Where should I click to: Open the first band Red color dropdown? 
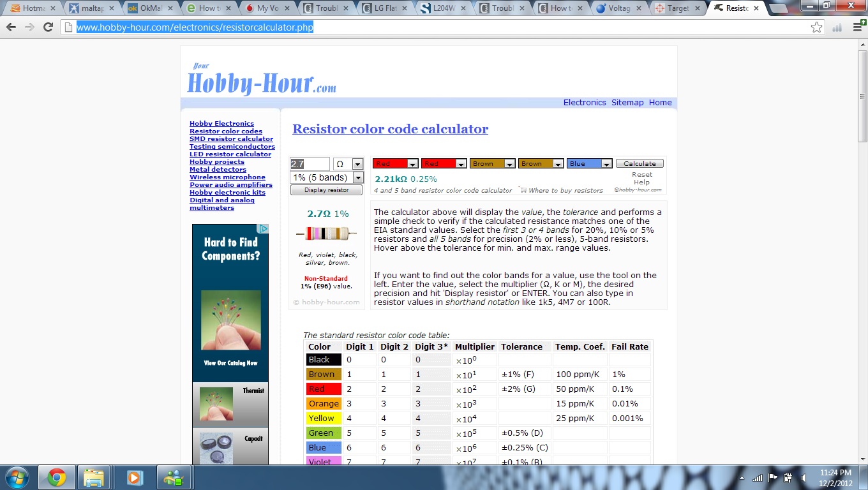click(395, 164)
